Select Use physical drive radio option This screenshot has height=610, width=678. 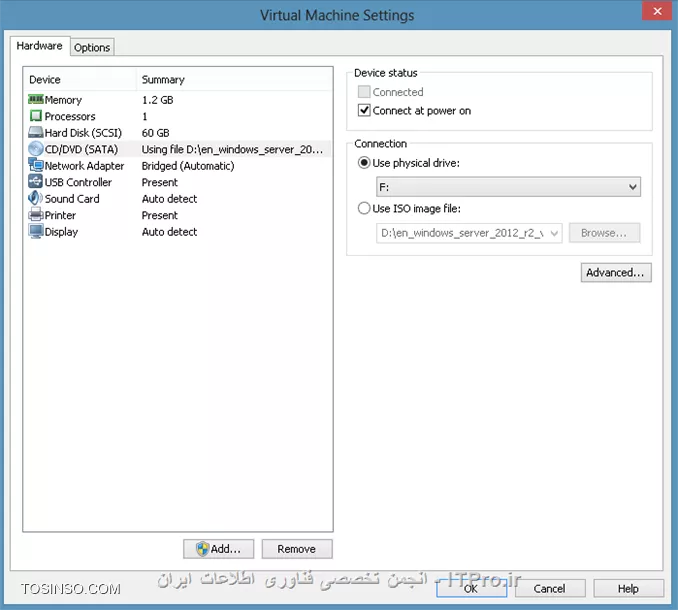(x=364, y=163)
